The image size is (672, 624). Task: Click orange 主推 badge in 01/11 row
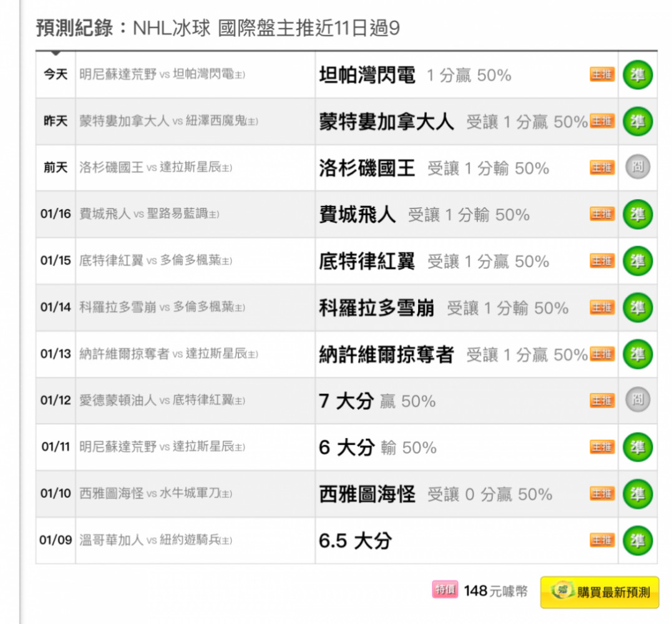pos(602,447)
